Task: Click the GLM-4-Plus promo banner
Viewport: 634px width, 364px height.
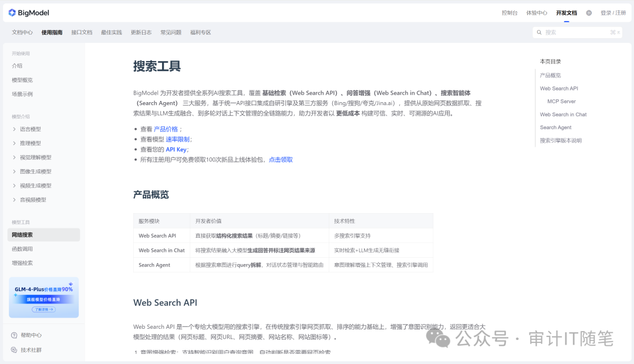Action: tap(43, 298)
